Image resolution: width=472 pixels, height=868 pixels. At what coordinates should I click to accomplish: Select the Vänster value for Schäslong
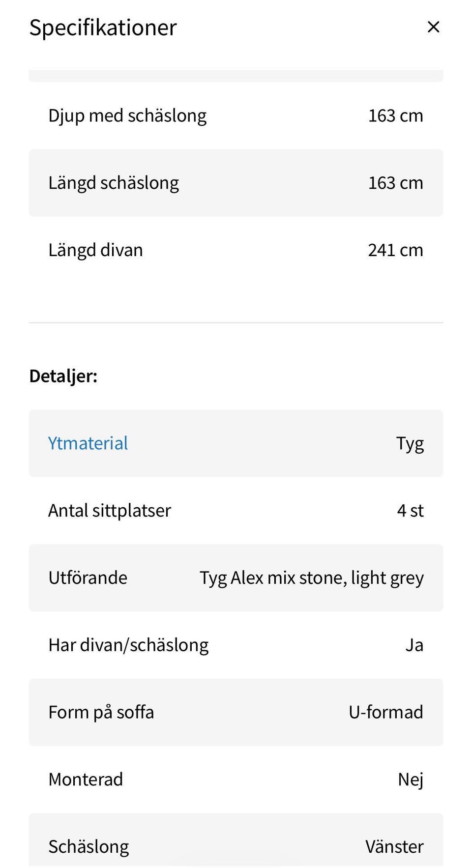point(394,846)
